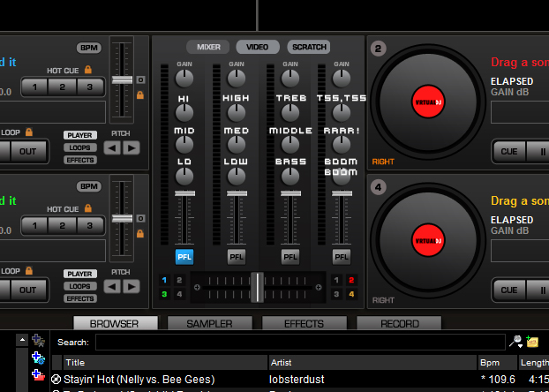
Task: Select EFFECTS on the lower deck panel
Action: pyautogui.click(x=80, y=298)
